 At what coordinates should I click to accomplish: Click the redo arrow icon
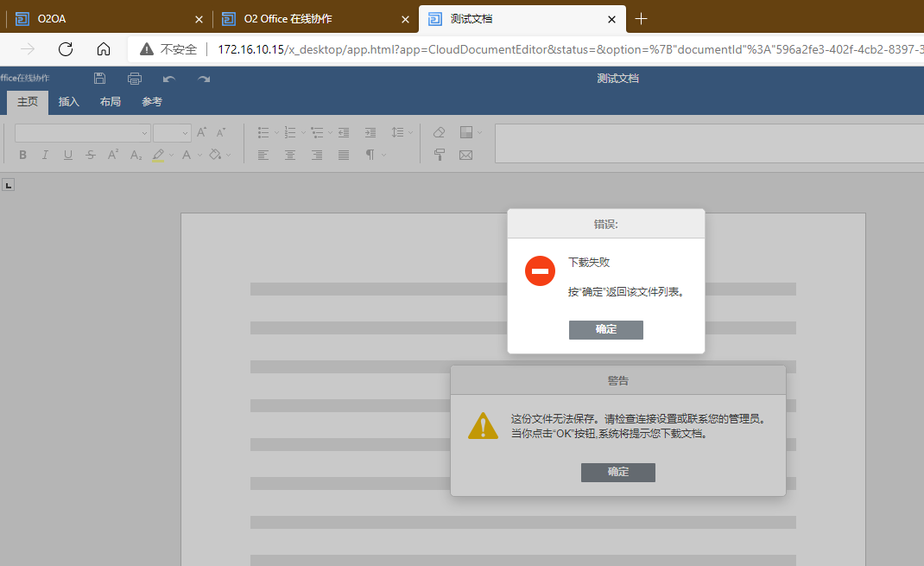[204, 79]
